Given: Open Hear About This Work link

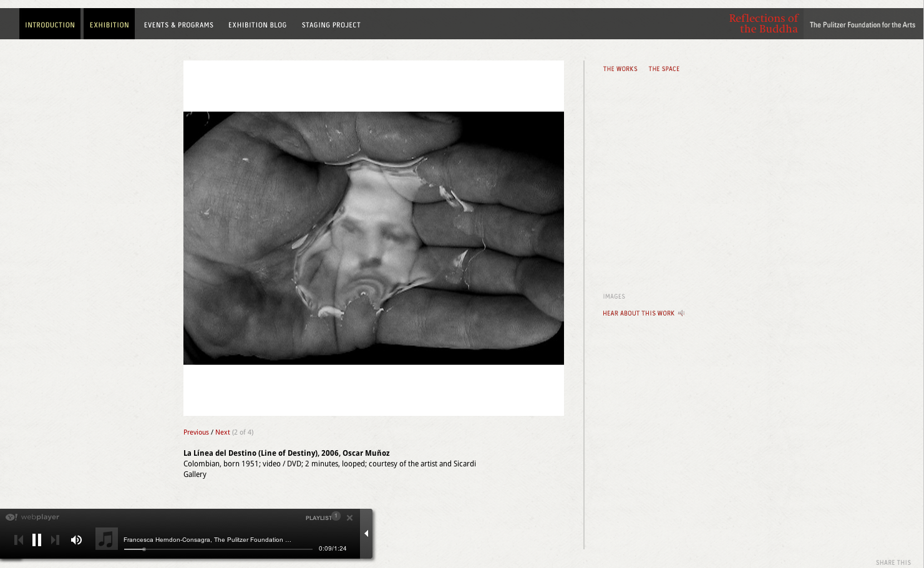Looking at the screenshot, I should [638, 314].
